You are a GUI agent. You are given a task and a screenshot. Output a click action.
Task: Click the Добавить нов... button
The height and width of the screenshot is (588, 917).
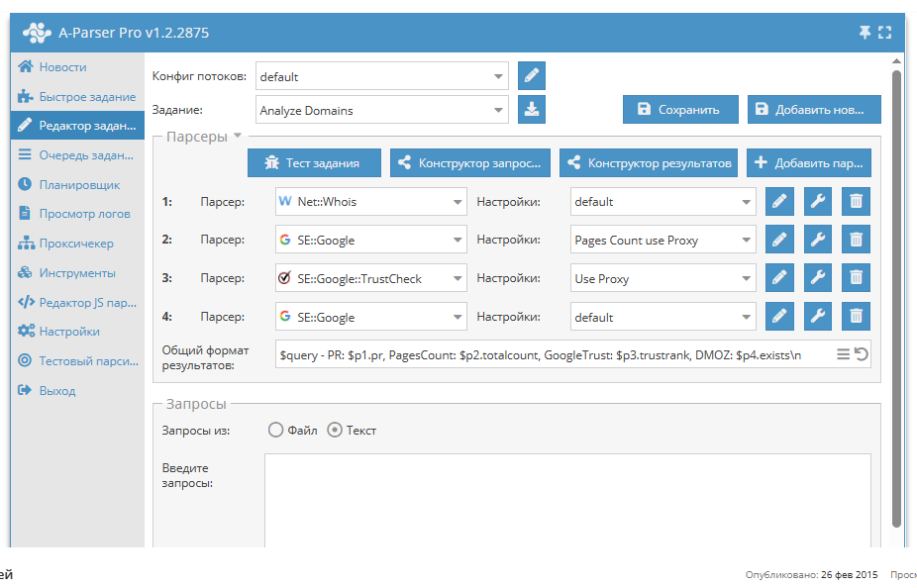point(814,109)
